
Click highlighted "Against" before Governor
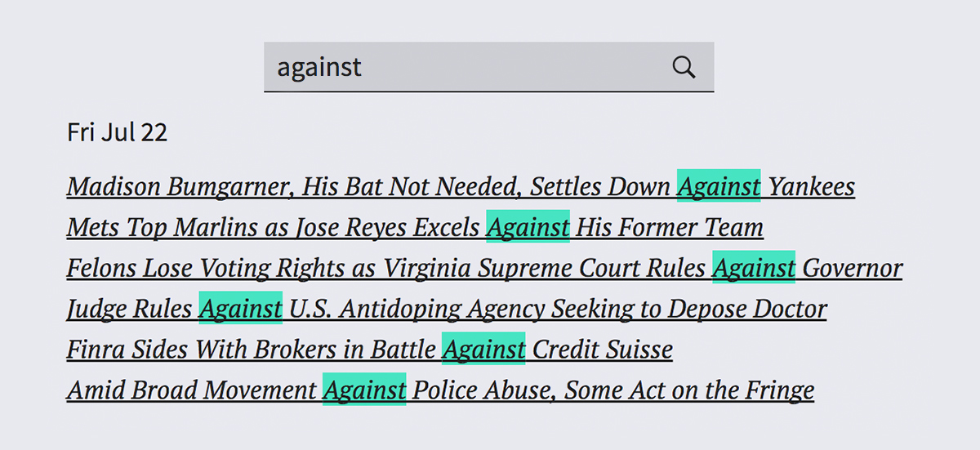[754, 268]
